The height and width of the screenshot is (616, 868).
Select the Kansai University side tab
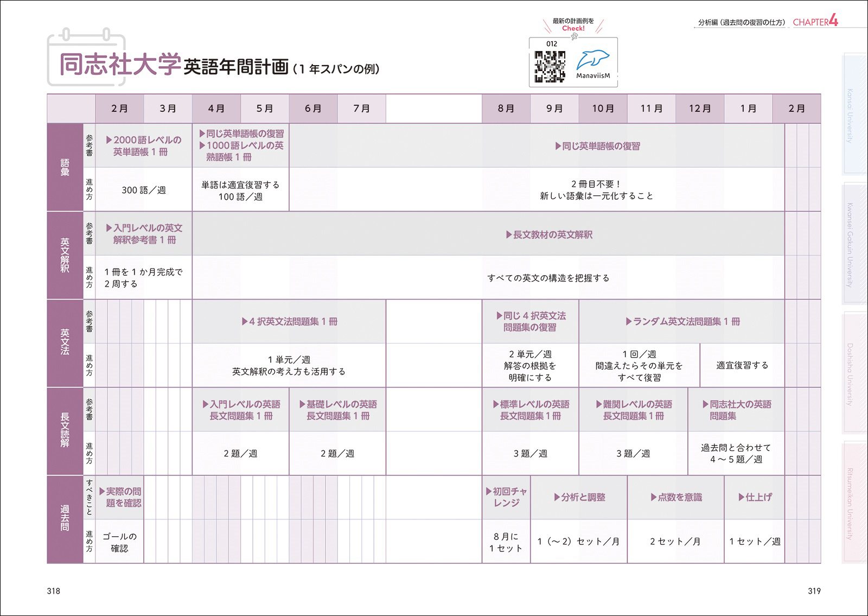[854, 115]
